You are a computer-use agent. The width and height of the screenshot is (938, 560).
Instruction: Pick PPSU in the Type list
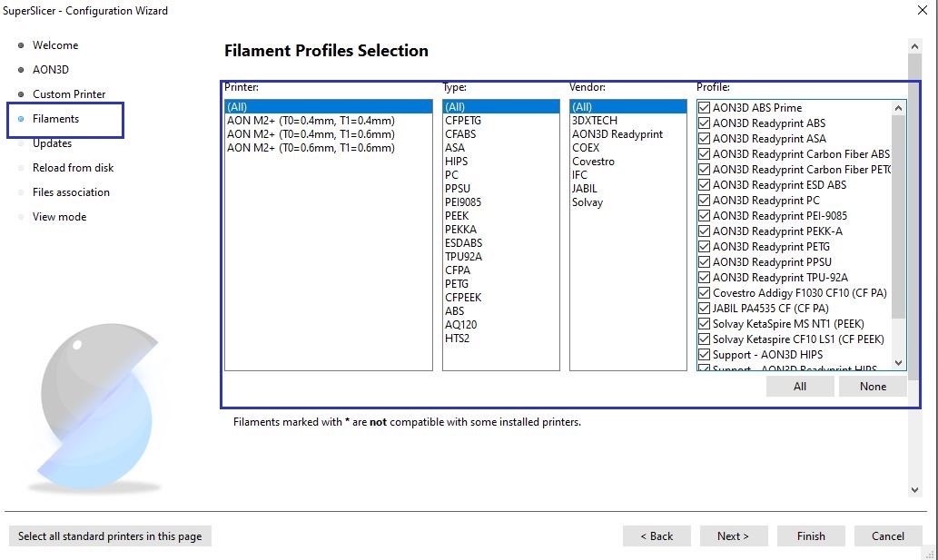click(x=500, y=189)
